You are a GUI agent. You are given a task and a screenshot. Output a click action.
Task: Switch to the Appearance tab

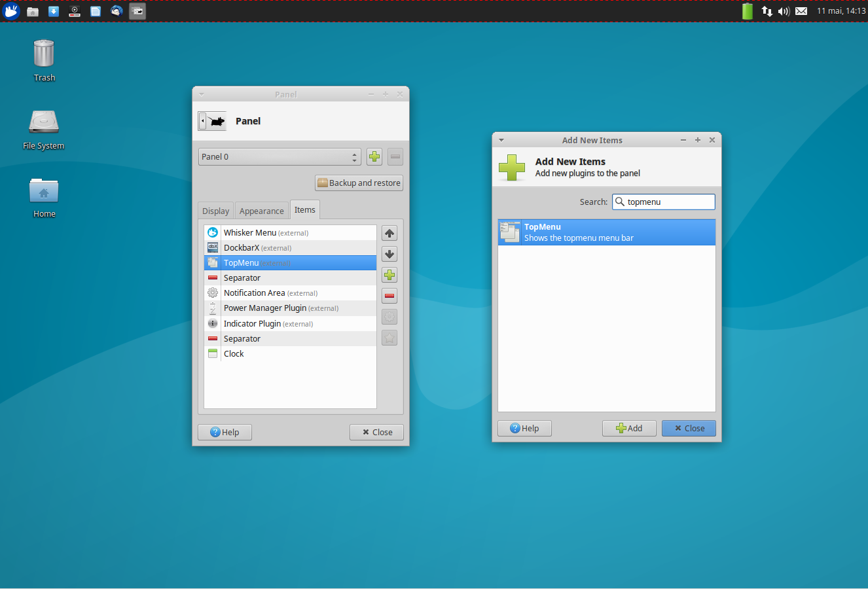[x=261, y=210]
